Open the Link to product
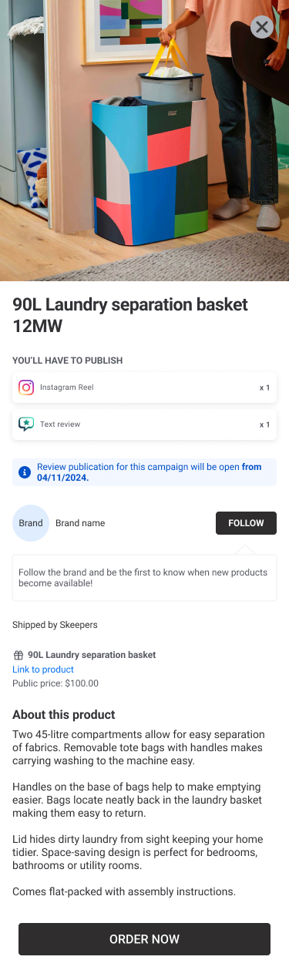 43,670
